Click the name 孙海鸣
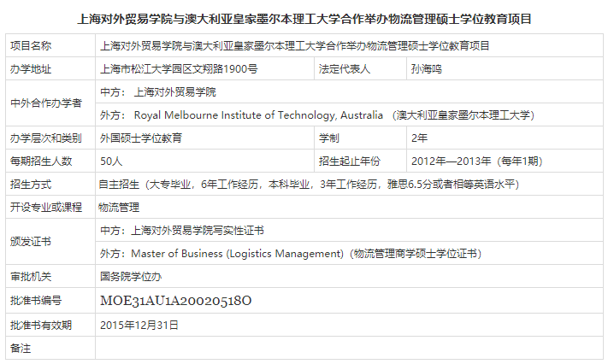This screenshot has width=608, height=364. pyautogui.click(x=427, y=69)
